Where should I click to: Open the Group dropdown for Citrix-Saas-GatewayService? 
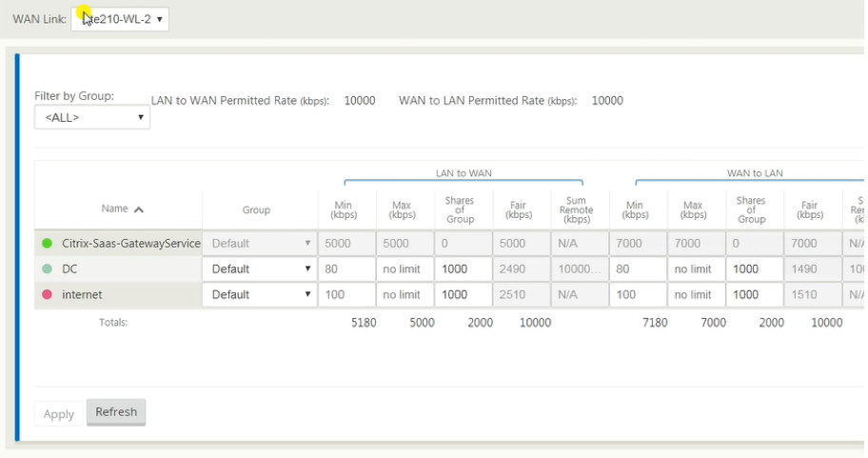[260, 243]
